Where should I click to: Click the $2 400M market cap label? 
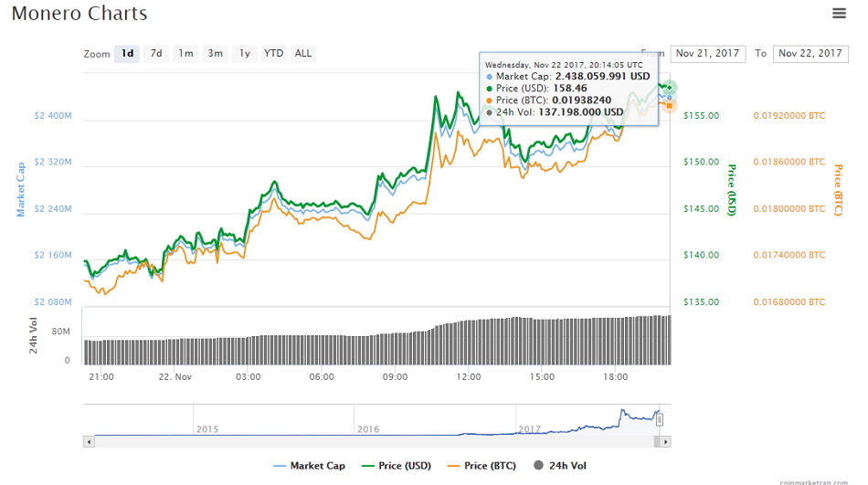point(53,116)
